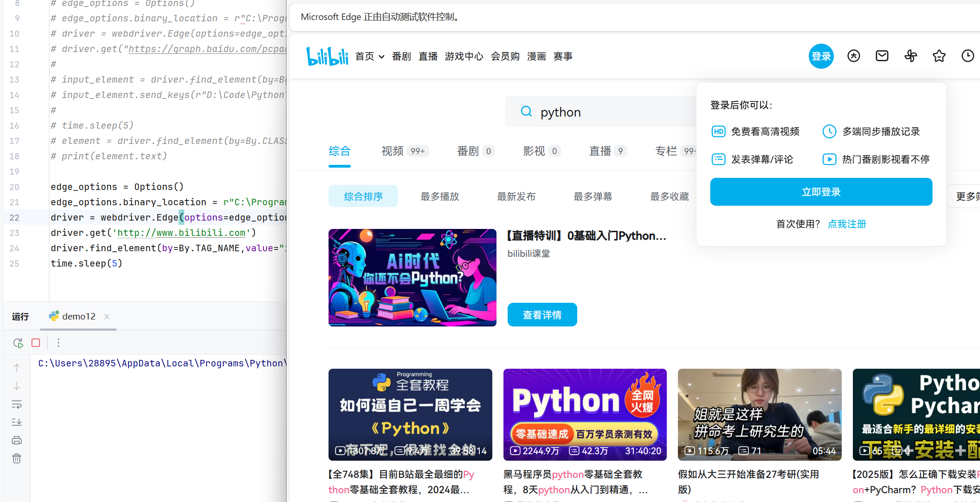This screenshot has height=502, width=980.
Task: Toggle soft-wrap in the run console
Action: point(17,404)
